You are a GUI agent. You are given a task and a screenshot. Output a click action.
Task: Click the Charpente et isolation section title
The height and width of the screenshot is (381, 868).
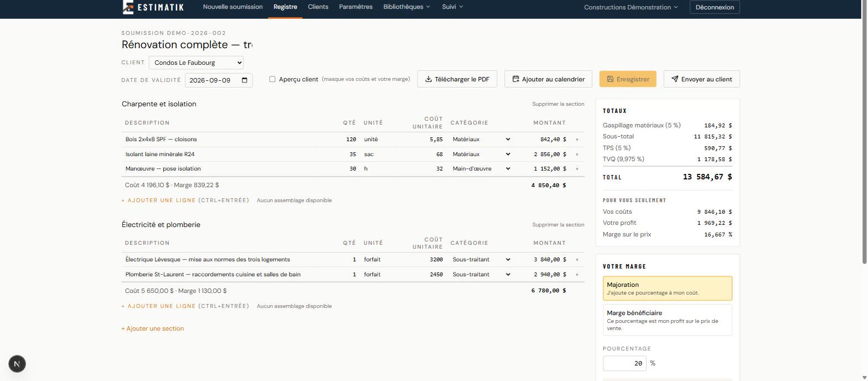pos(159,104)
